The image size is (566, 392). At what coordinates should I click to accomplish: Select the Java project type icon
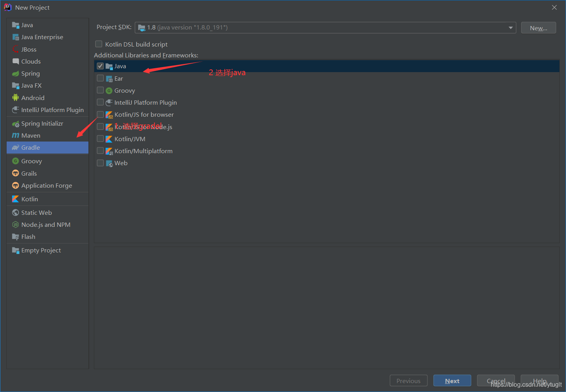(16, 25)
